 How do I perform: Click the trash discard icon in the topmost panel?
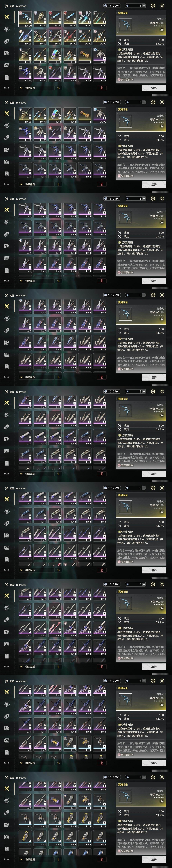[x=102, y=88]
